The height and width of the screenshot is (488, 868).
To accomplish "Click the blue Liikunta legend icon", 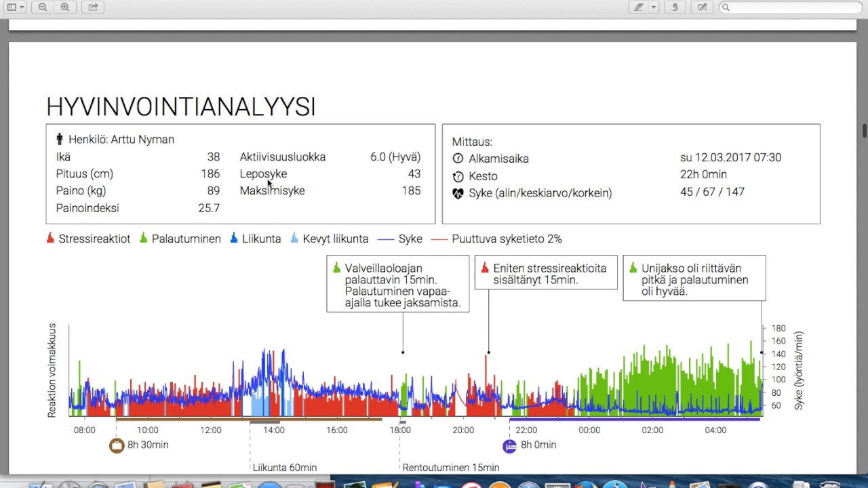I will [234, 238].
